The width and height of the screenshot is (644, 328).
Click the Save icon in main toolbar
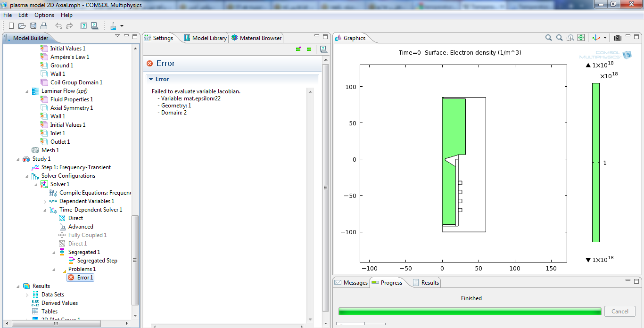click(x=33, y=26)
